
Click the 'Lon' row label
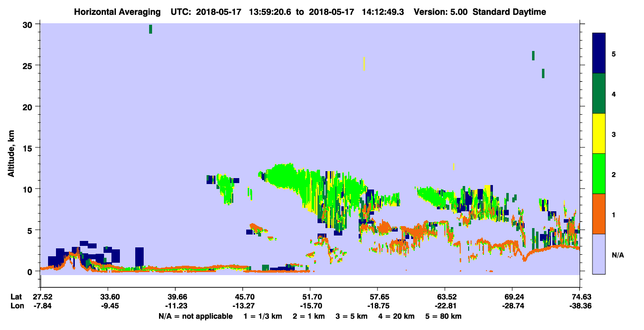(x=16, y=306)
